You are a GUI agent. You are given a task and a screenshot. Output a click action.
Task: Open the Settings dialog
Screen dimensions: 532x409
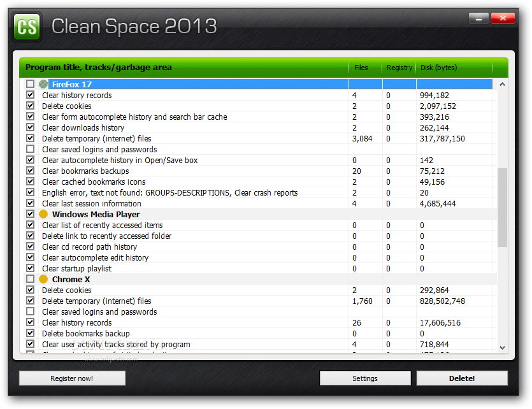pyautogui.click(x=365, y=378)
